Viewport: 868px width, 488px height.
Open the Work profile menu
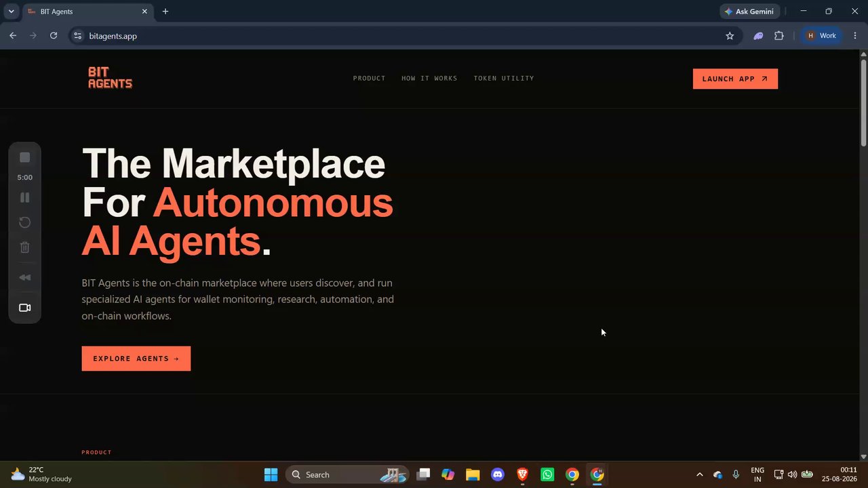point(821,36)
